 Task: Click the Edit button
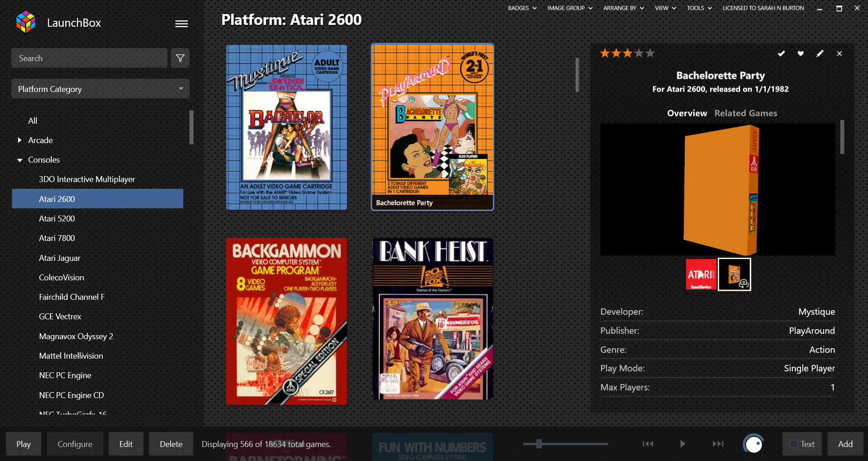coord(126,444)
